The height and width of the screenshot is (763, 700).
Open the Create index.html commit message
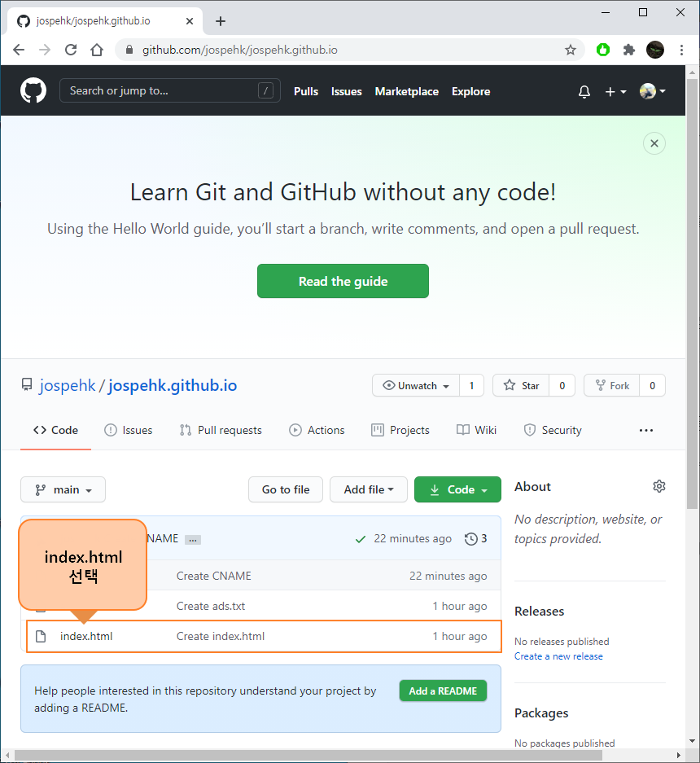pyautogui.click(x=221, y=636)
